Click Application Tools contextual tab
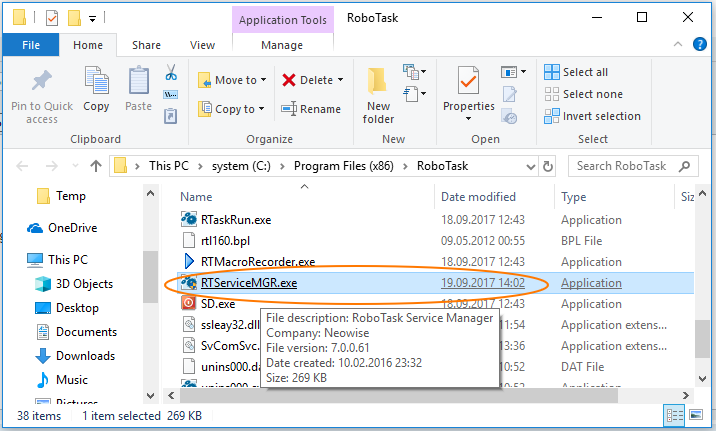Image resolution: width=716 pixels, height=431 pixels. click(283, 20)
